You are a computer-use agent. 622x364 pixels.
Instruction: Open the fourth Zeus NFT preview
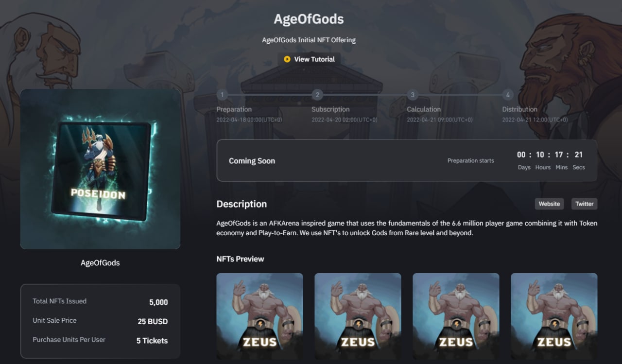554,316
